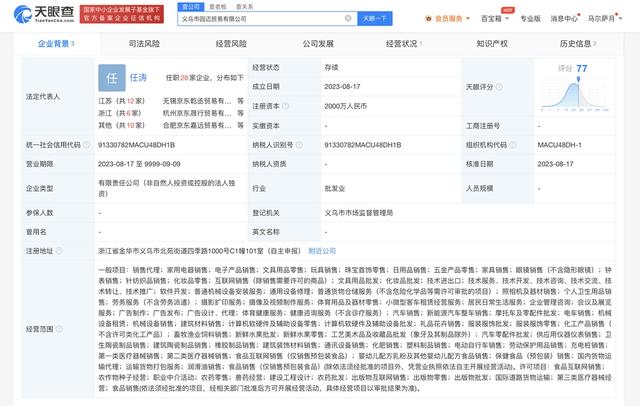640x406 pixels.
Task: Switch to the 司法风险 tab
Action: [x=144, y=44]
